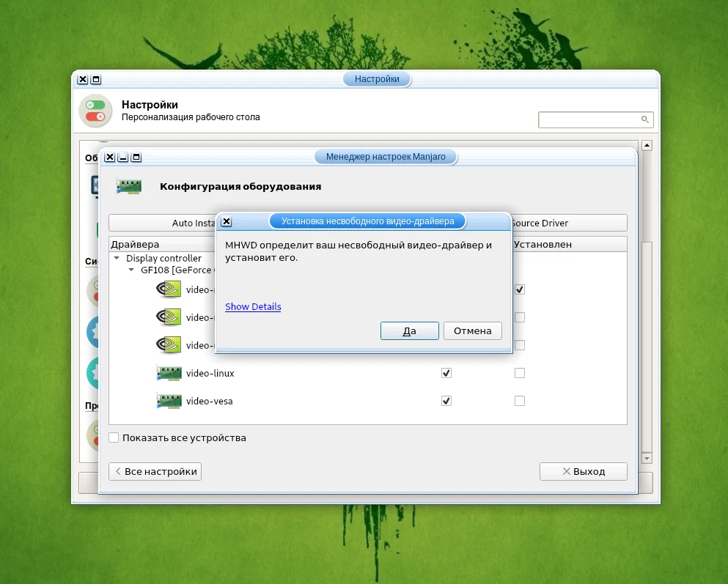The width and height of the screenshot is (728, 584).
Task: Collapse the Display controller tree node
Action: click(x=117, y=258)
